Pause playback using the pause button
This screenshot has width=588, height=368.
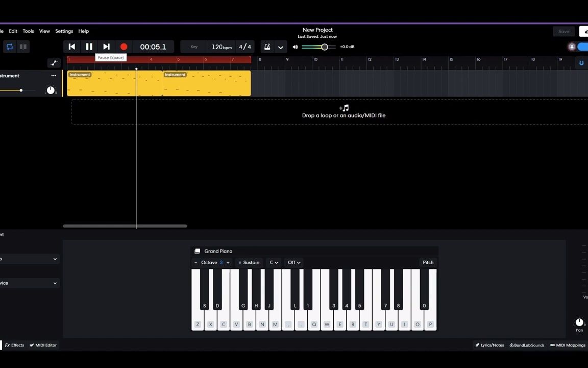pos(89,47)
